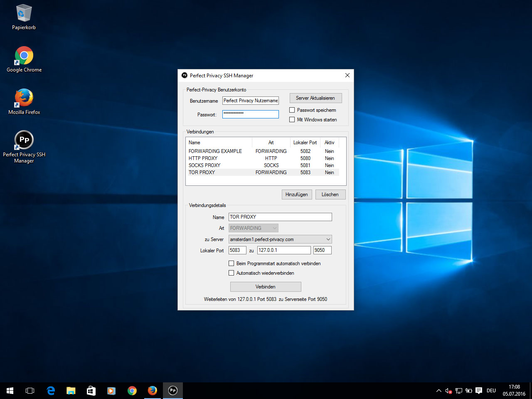Click the target address field 127.0.0.1
This screenshot has width=532, height=399.
(x=284, y=250)
